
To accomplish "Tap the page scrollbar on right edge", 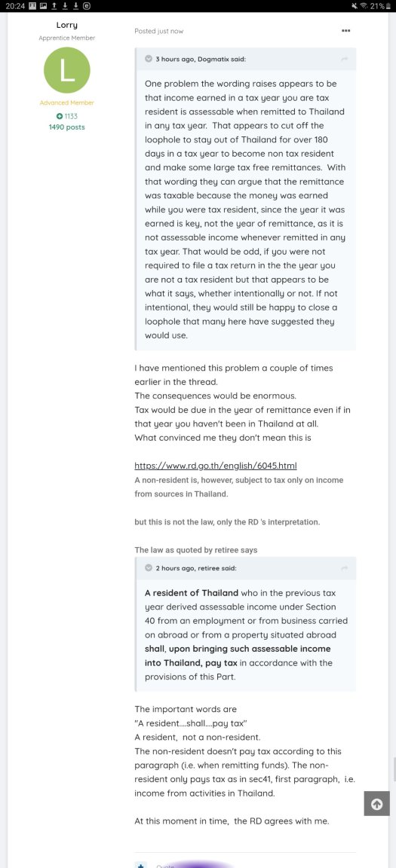I will click(x=394, y=769).
